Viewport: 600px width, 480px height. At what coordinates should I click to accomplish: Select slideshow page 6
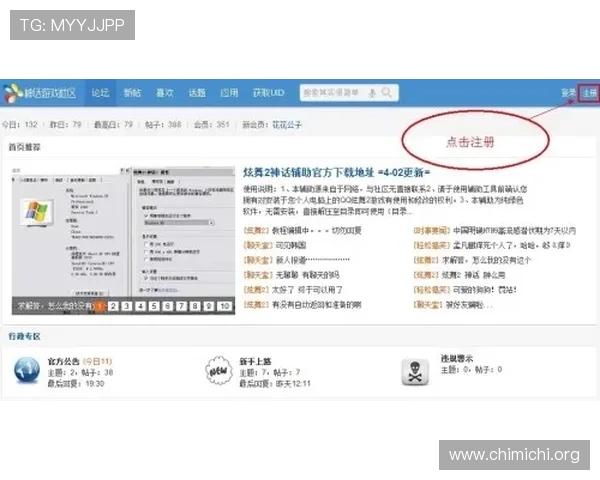[x=168, y=306]
